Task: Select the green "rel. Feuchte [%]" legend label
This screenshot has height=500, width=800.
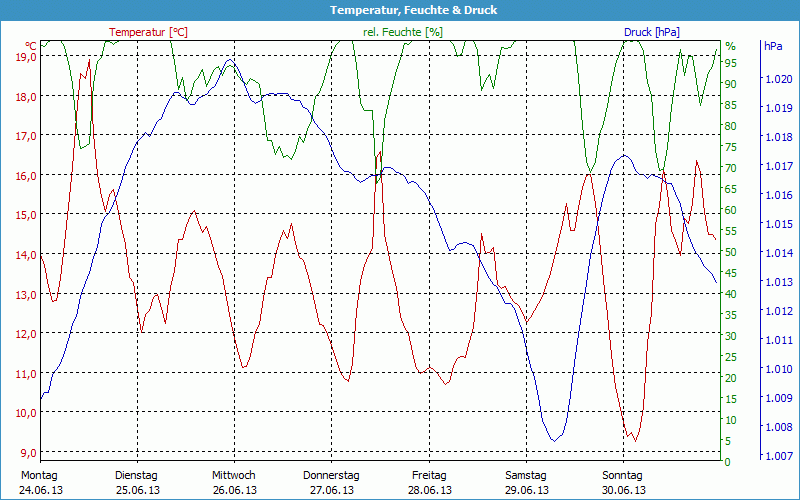Action: pyautogui.click(x=403, y=32)
